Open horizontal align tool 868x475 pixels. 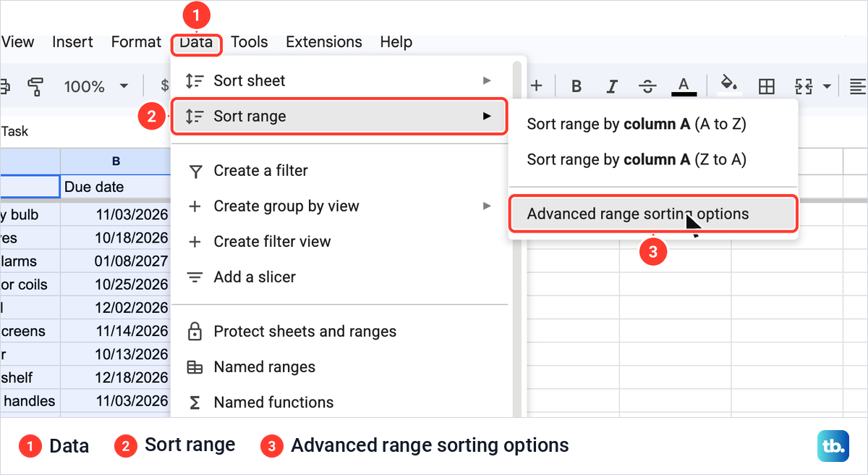(858, 87)
